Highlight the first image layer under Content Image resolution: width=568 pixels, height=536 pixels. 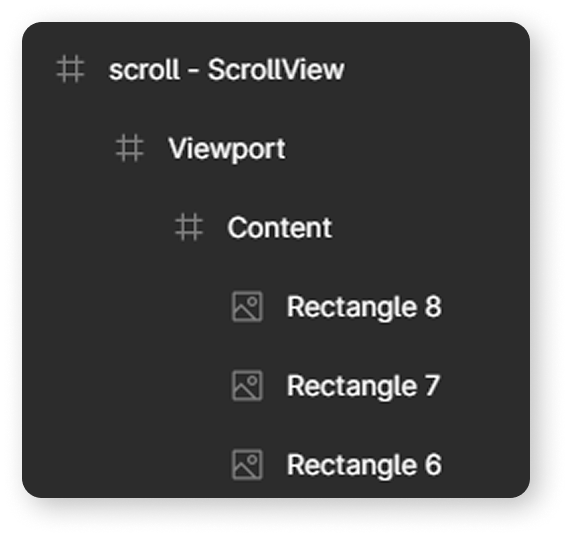(276, 306)
